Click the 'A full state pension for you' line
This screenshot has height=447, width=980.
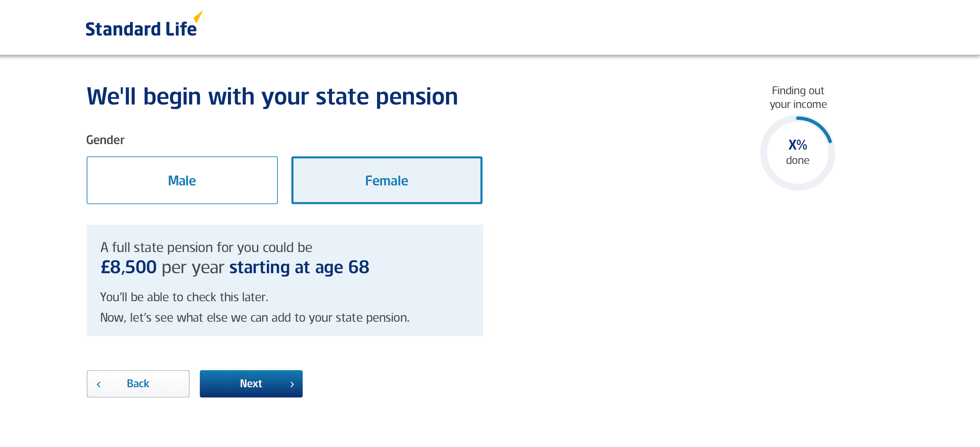pos(206,247)
